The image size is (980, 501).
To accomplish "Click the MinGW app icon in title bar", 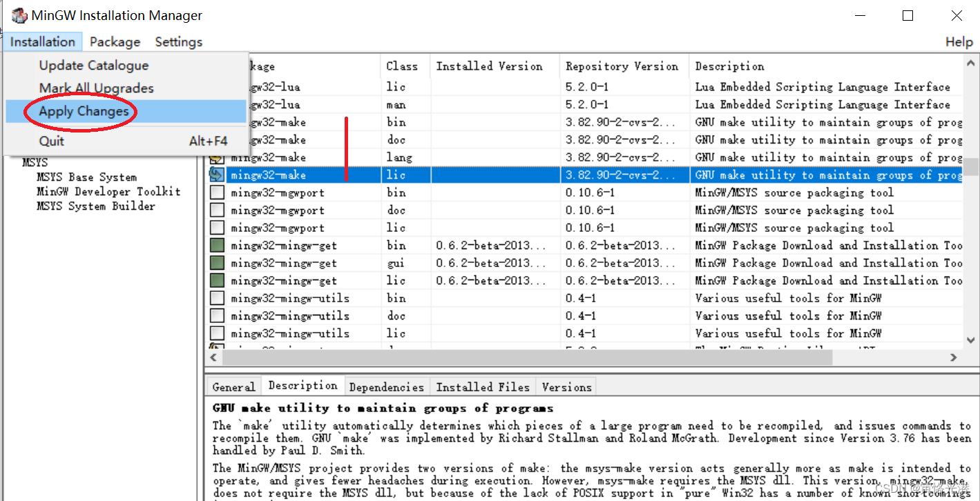I will tap(19, 15).
